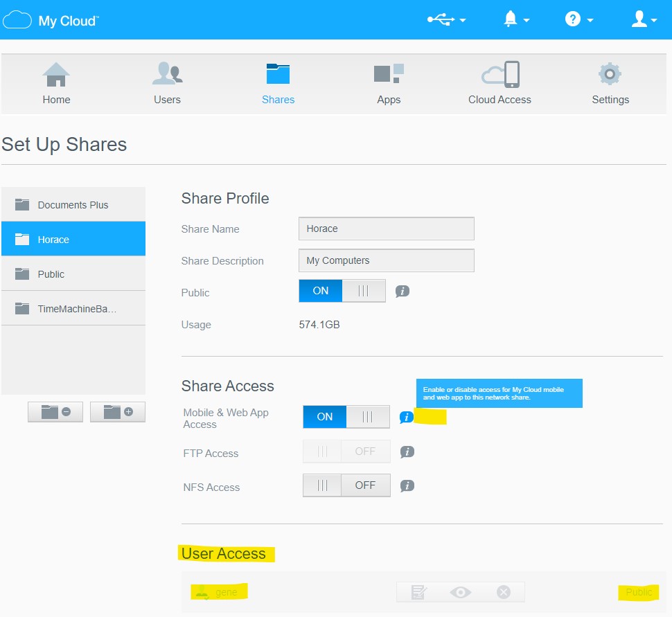This screenshot has height=617, width=672.
Task: Open the Cloud Access tab
Action: click(499, 84)
